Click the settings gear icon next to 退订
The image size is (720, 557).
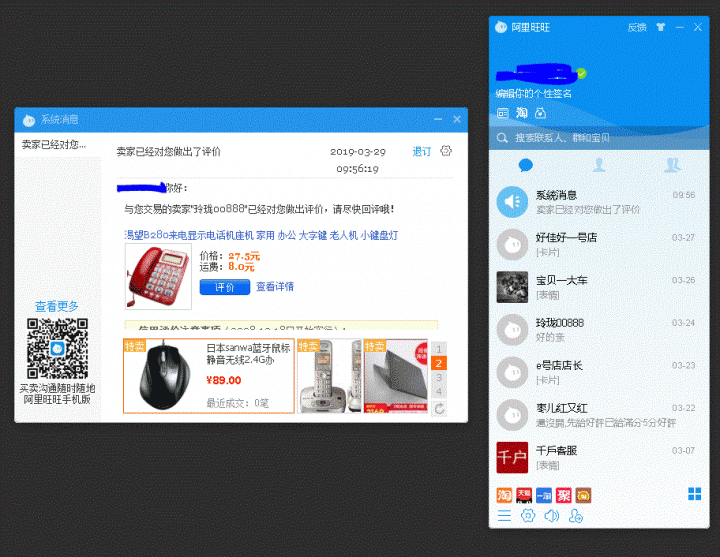point(446,151)
